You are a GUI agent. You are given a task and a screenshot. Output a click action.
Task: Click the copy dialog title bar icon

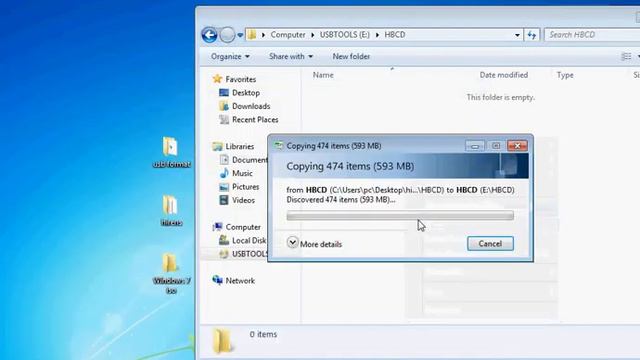point(279,146)
